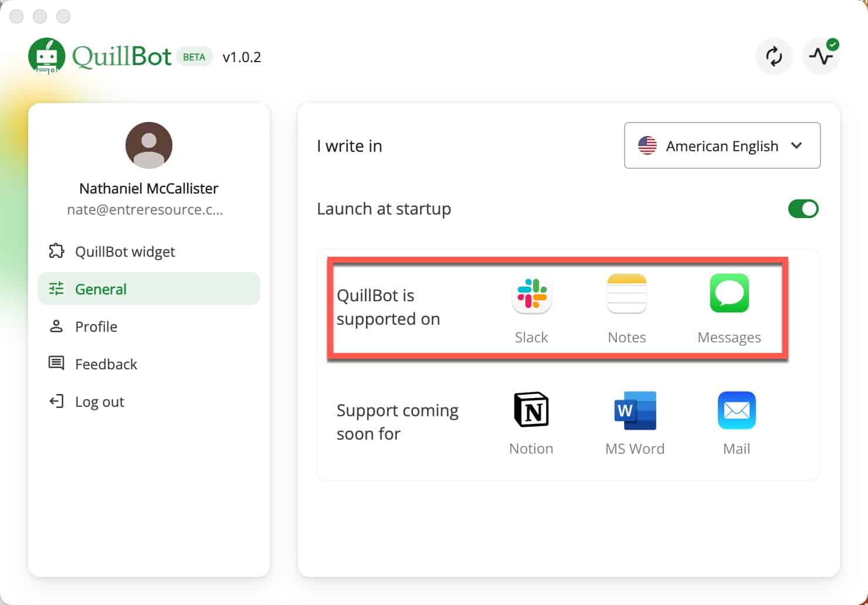This screenshot has height=605, width=868.
Task: Click the Notion icon in coming soon section
Action: pos(531,410)
